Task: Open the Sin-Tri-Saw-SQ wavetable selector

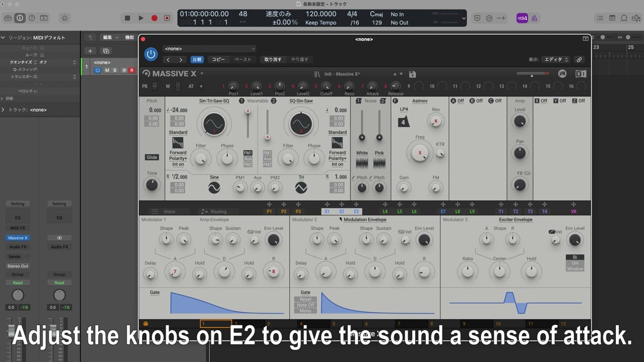Action: coord(214,101)
